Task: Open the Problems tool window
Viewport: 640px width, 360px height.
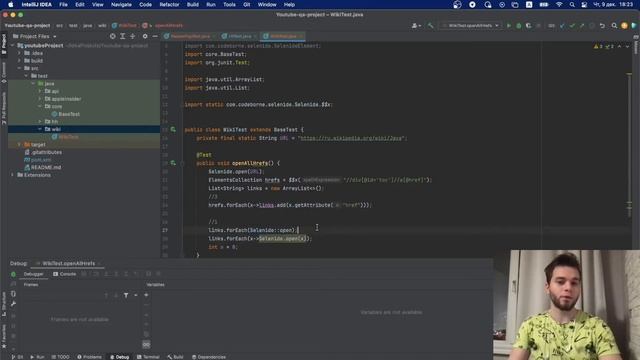Action: click(89, 357)
